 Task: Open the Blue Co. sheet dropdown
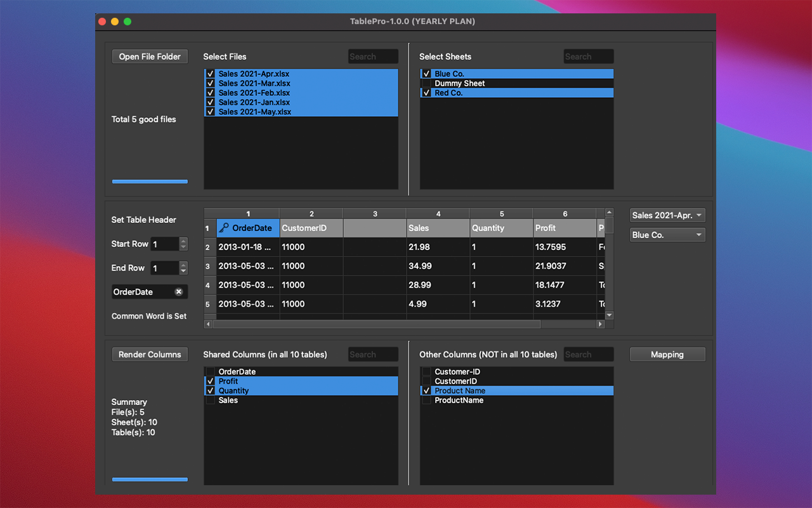click(667, 235)
